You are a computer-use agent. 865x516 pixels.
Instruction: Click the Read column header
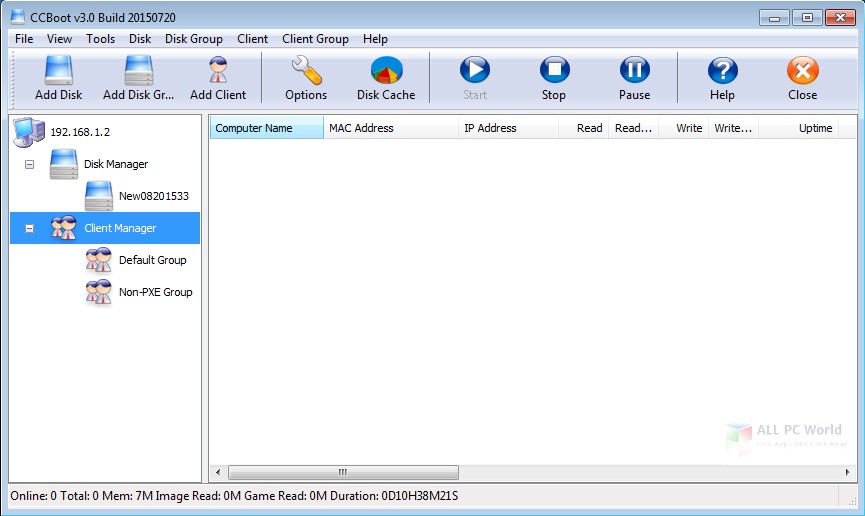584,128
